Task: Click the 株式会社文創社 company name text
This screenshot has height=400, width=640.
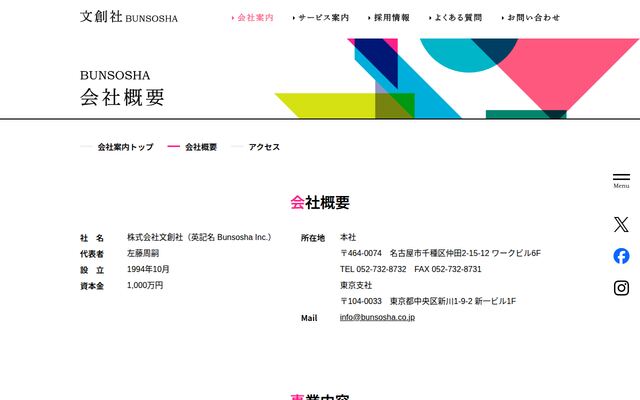Action: click(x=199, y=237)
